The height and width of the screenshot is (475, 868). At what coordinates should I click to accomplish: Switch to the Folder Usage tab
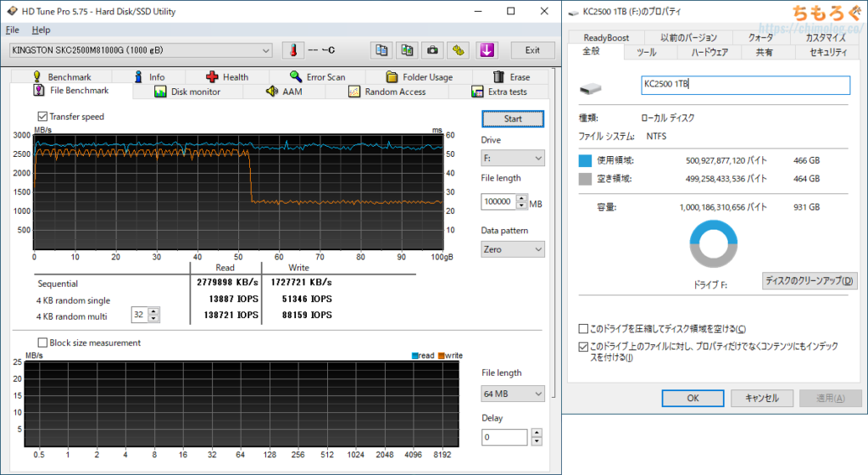(420, 77)
